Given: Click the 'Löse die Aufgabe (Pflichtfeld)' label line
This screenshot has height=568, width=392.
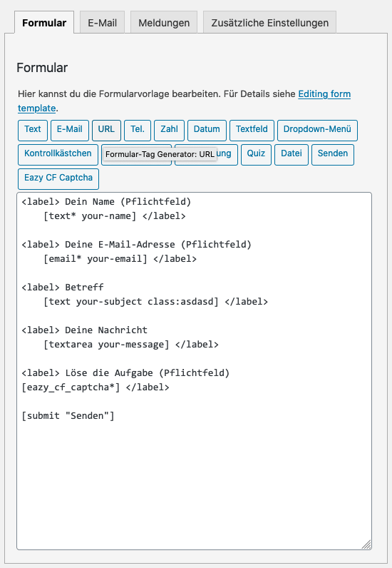Looking at the screenshot, I should point(125,373).
